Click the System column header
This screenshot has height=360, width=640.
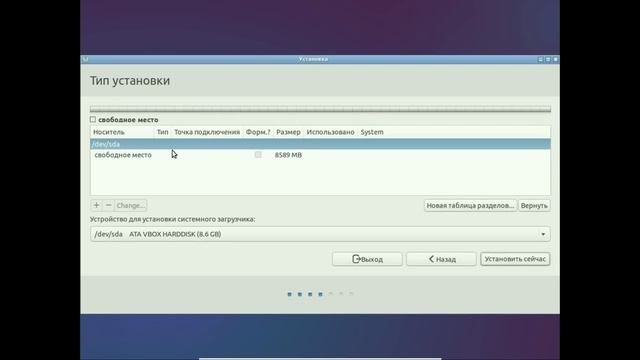372,132
